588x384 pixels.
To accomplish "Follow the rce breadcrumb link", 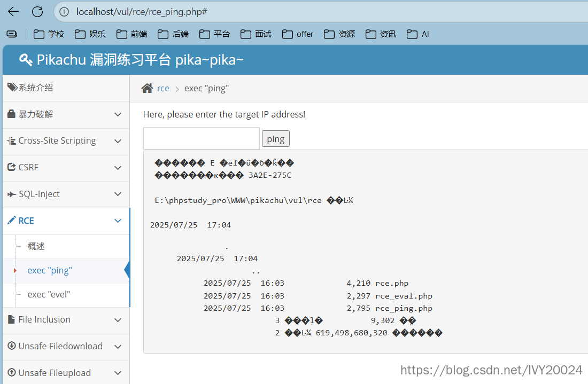I will click(163, 89).
